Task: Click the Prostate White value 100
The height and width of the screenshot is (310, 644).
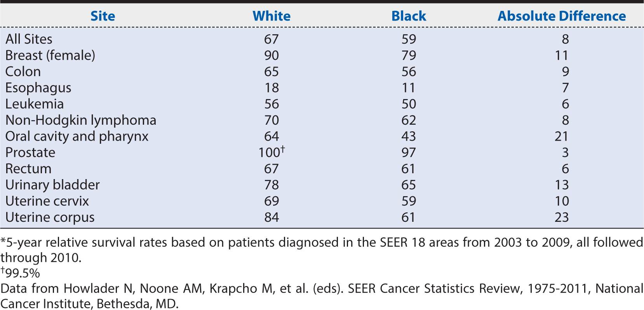Action: point(269,152)
